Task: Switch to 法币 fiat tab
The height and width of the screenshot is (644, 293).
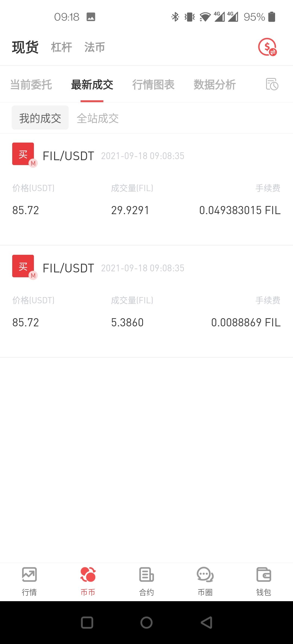Action: click(x=95, y=47)
